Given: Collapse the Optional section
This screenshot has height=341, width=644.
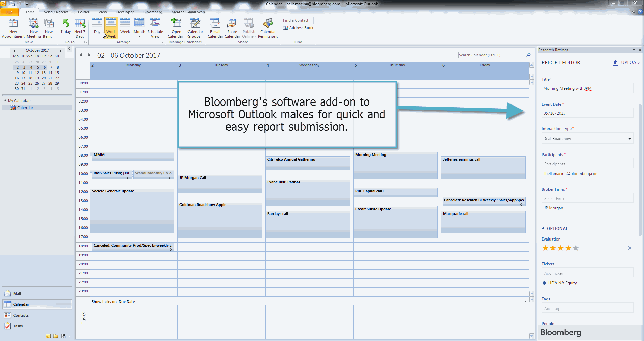Looking at the screenshot, I should [543, 228].
